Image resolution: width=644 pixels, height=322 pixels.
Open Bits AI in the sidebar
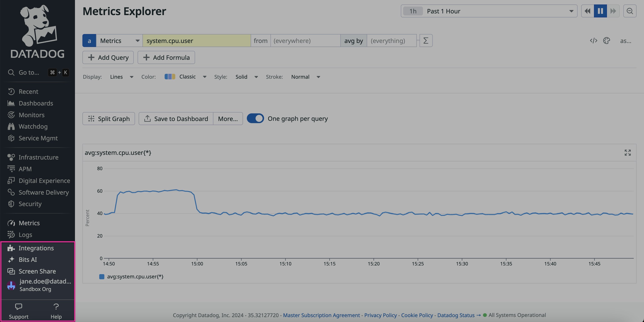pos(27,260)
